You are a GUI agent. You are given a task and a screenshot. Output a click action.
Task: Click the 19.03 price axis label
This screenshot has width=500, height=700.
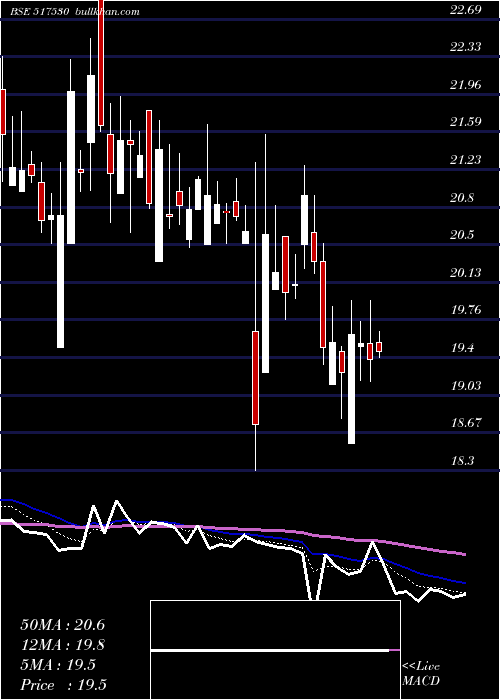click(466, 386)
